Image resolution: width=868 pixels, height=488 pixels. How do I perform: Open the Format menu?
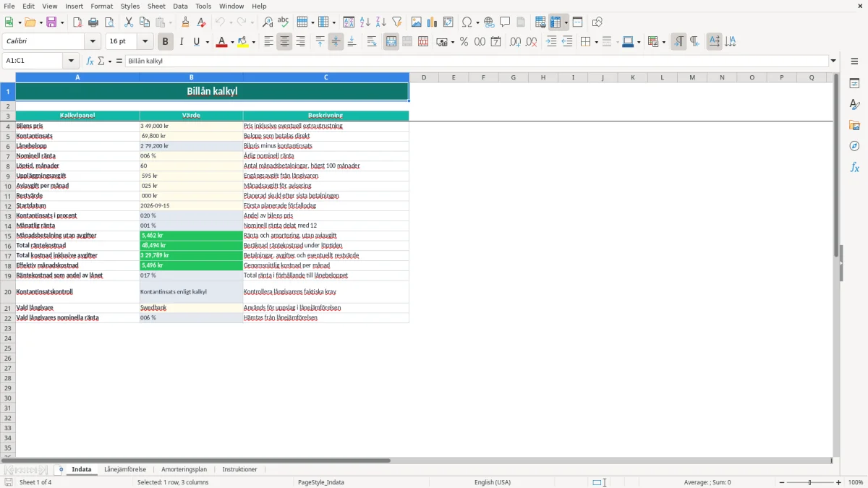point(101,6)
